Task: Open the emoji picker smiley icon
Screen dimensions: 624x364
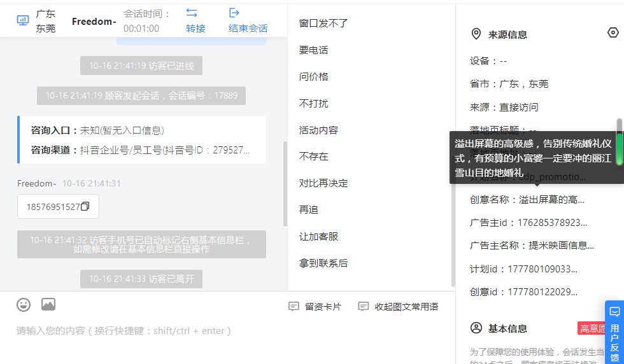Action: [x=24, y=305]
